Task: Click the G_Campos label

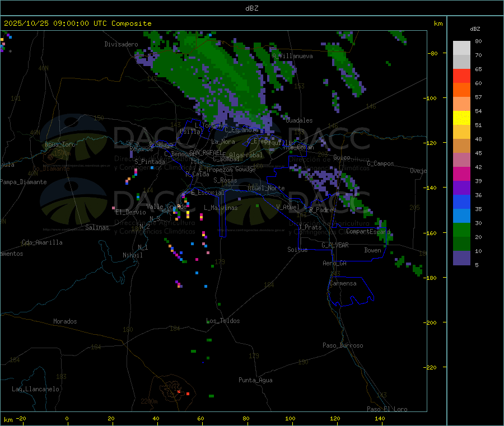Action: click(380, 163)
